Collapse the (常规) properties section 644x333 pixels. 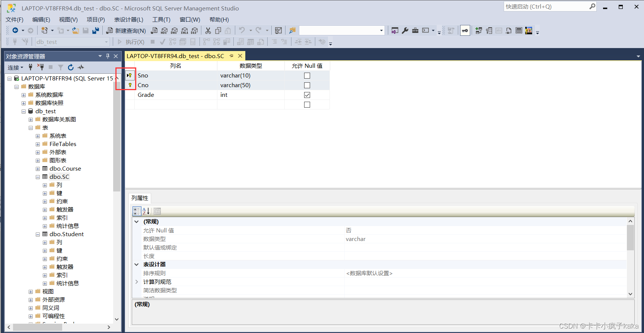(137, 222)
